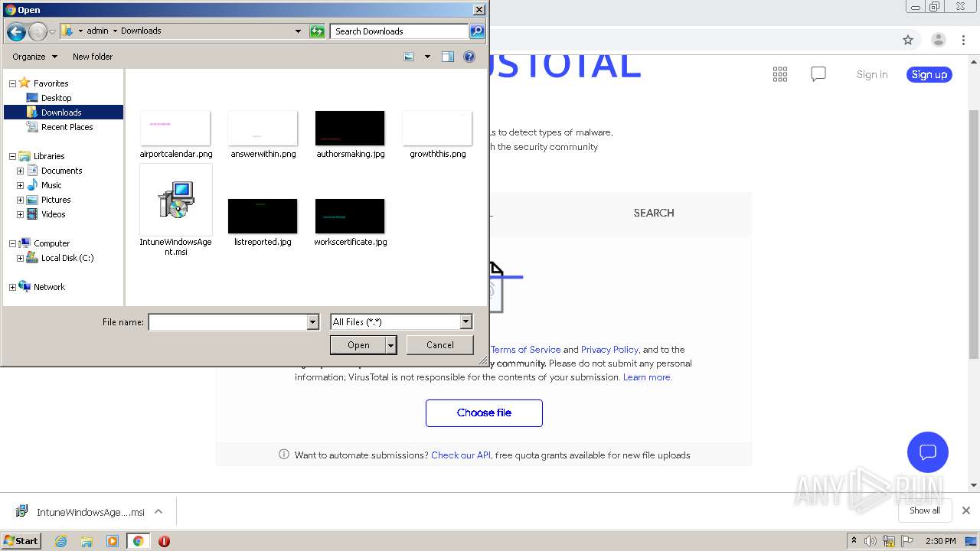Screen dimensions: 980x551
Task: Click the Sign up button on VirusTotal
Action: 929,74
